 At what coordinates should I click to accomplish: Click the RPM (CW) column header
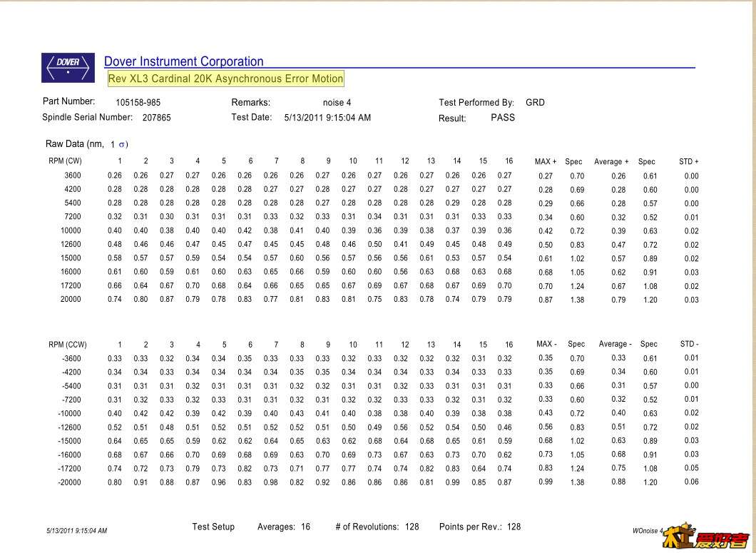tap(65, 161)
